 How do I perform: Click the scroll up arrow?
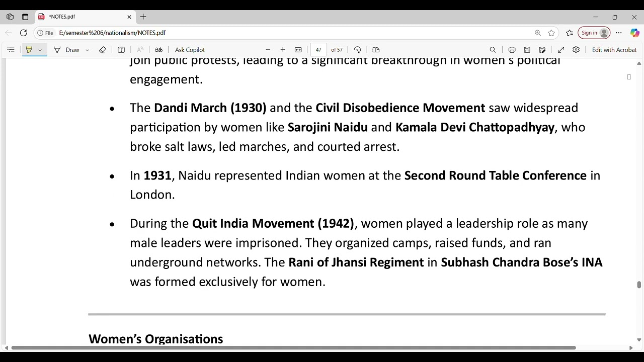pyautogui.click(x=639, y=63)
